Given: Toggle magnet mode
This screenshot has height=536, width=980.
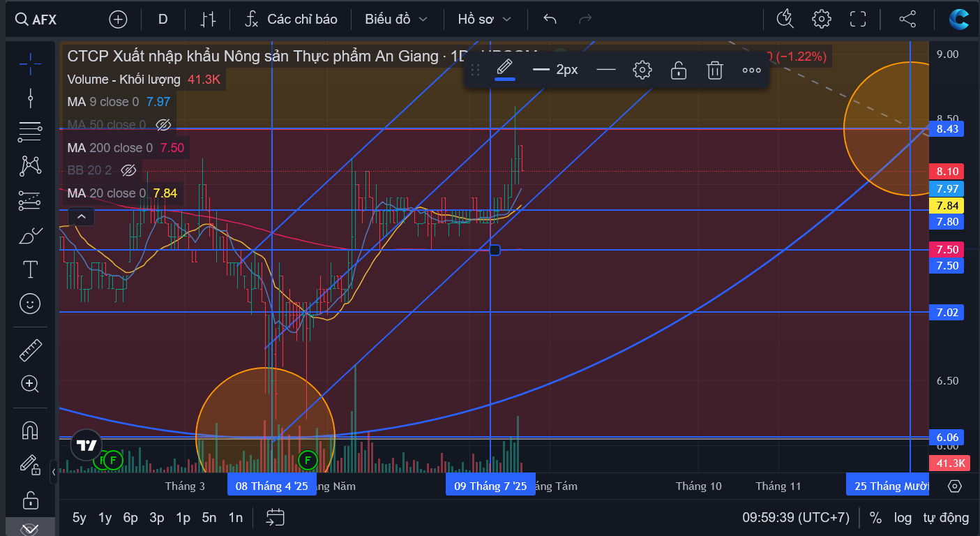Looking at the screenshot, I should coord(30,430).
